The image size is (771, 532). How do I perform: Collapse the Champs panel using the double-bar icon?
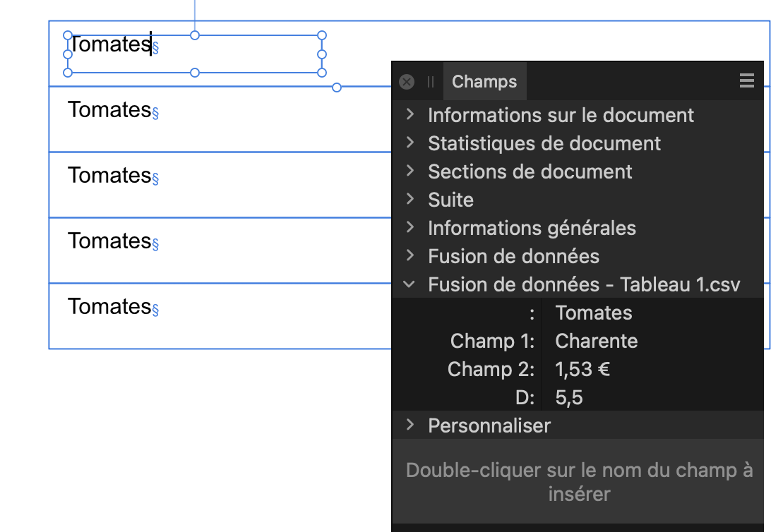coord(430,82)
